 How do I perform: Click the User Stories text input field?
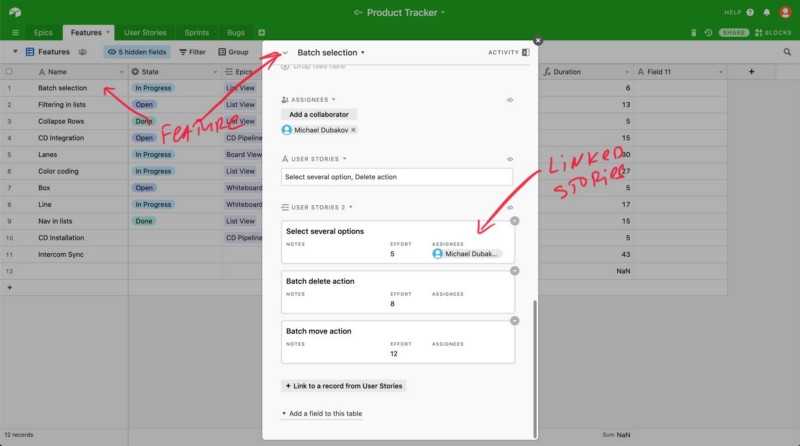point(396,177)
